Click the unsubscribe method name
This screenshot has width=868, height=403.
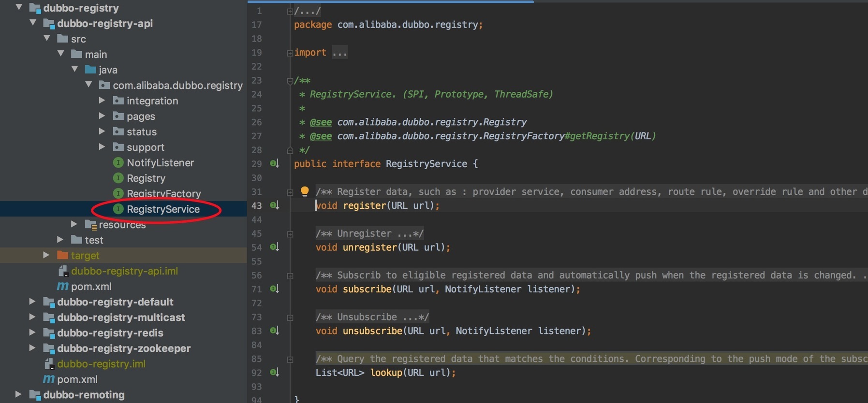(x=372, y=331)
